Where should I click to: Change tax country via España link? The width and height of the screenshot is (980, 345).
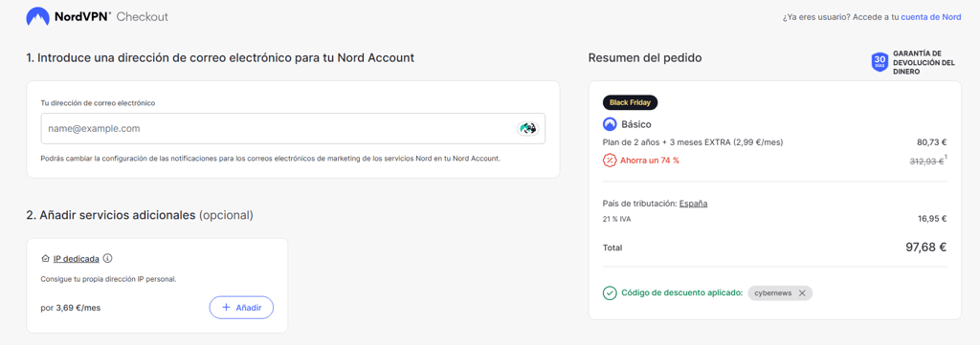point(693,204)
